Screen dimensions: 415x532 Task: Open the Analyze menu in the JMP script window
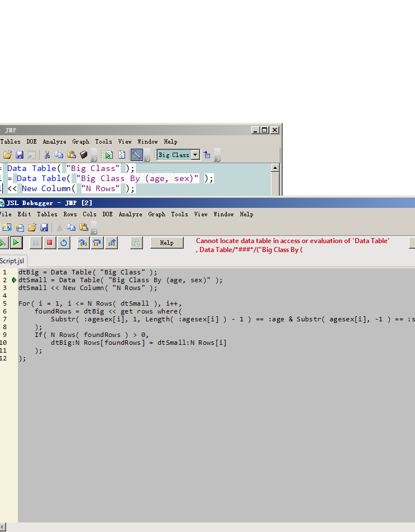pos(54,141)
